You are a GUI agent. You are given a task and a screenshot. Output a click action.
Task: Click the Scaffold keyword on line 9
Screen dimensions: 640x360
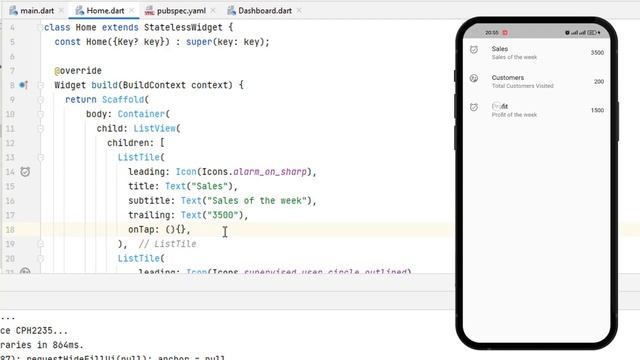coord(123,100)
